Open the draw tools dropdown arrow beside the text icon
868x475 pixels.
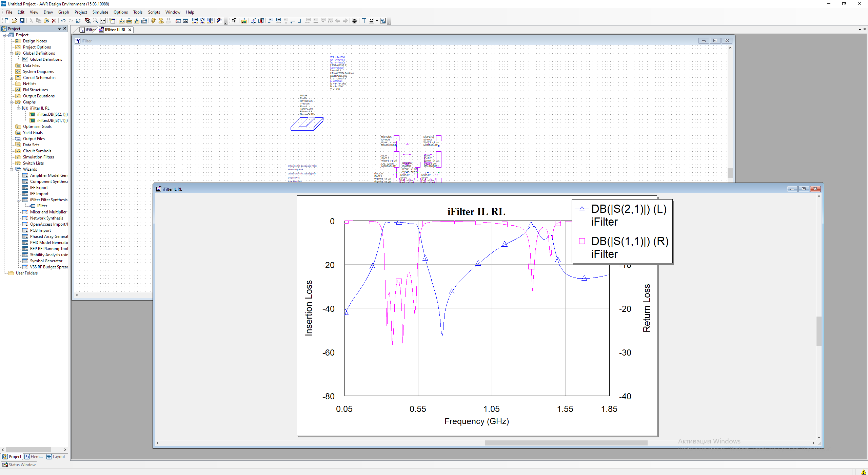(377, 21)
